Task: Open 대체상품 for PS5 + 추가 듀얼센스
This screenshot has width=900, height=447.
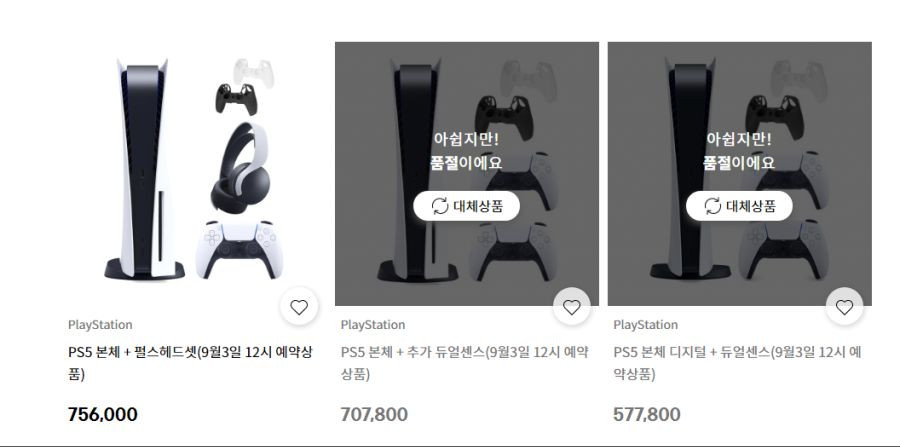Action: tap(467, 206)
